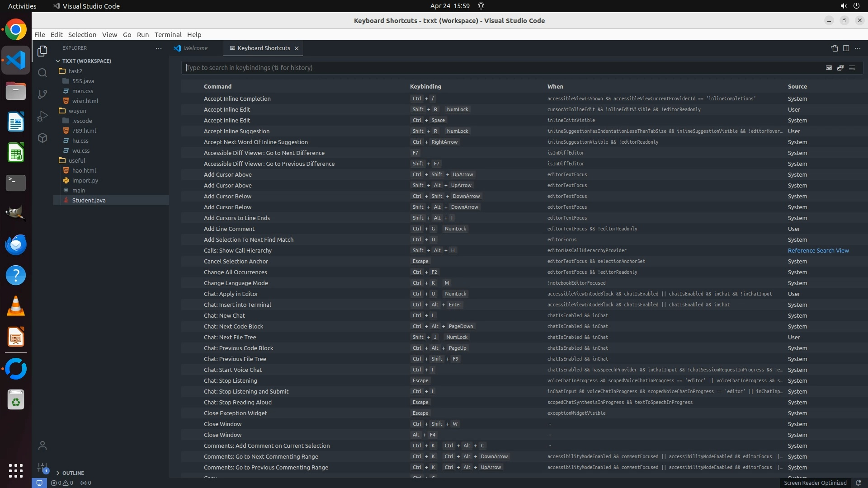868x488 pixels.
Task: Toggle Sort by Precedence
Action: pos(840,68)
